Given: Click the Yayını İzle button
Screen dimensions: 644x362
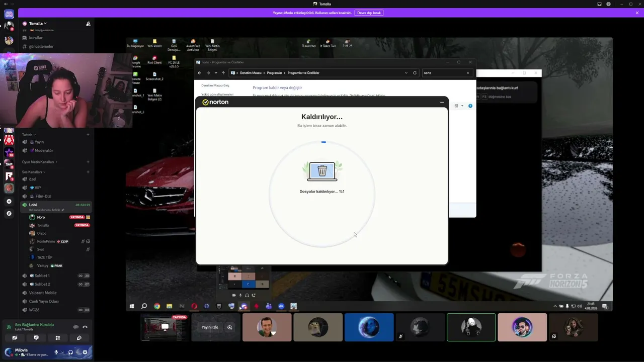Looking at the screenshot, I should [210, 327].
